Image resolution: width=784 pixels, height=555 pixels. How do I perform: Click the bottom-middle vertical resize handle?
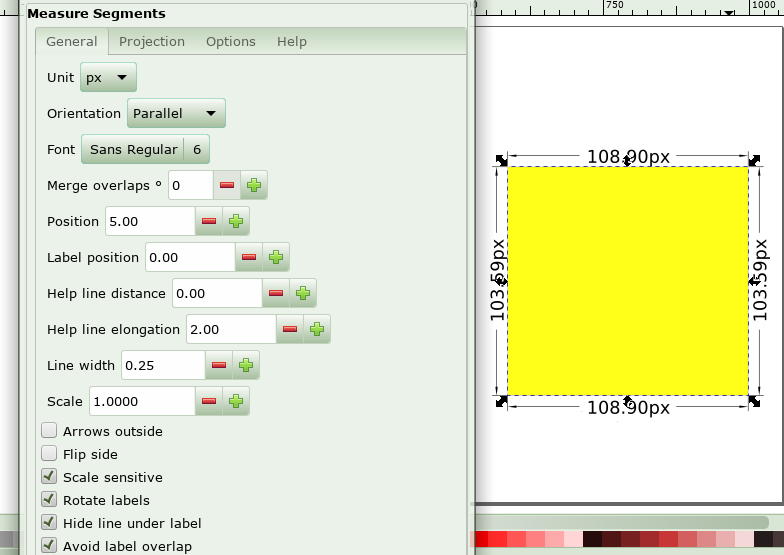628,401
